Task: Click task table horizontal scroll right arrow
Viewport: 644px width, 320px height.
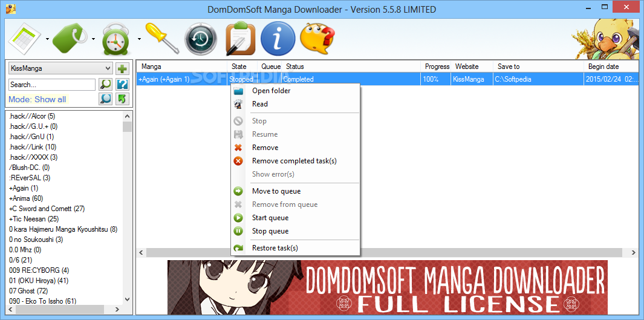Action: (x=634, y=252)
